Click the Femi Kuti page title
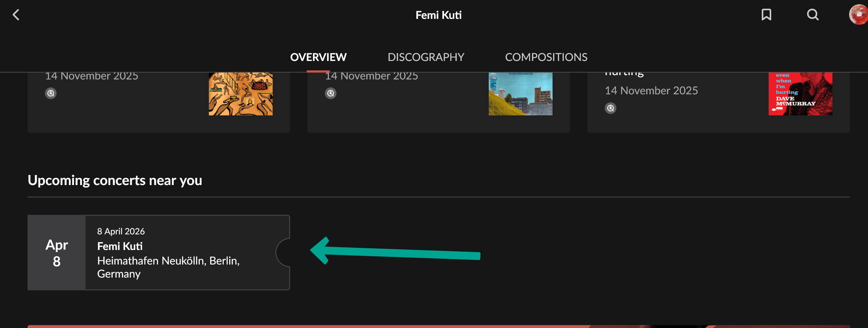 [438, 15]
